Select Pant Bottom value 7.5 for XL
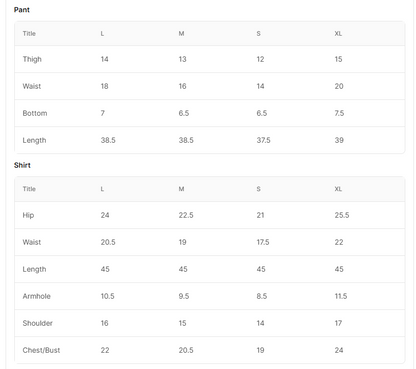The width and height of the screenshot is (416, 369). 339,113
